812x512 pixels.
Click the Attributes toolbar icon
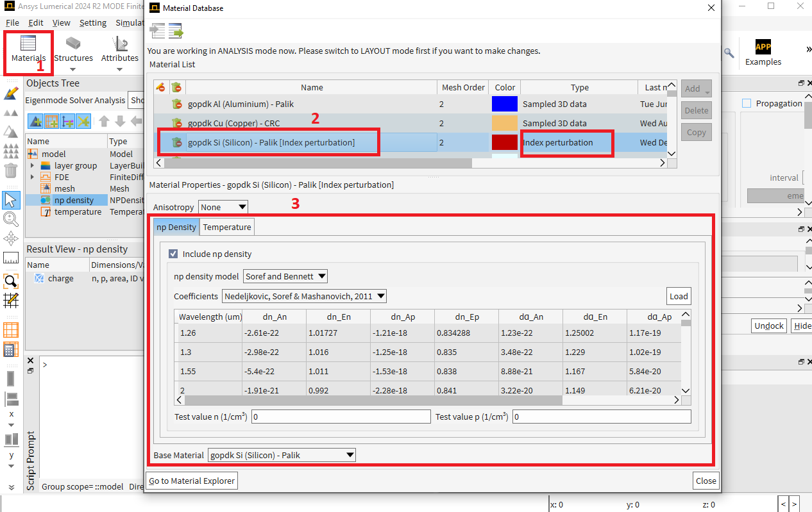pos(120,44)
